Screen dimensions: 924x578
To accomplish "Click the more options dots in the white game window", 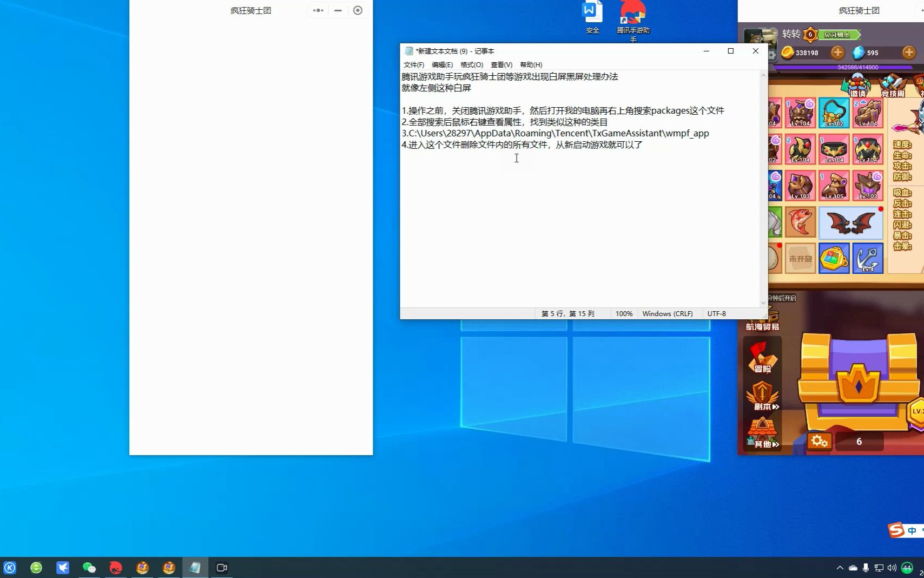I will (x=318, y=10).
